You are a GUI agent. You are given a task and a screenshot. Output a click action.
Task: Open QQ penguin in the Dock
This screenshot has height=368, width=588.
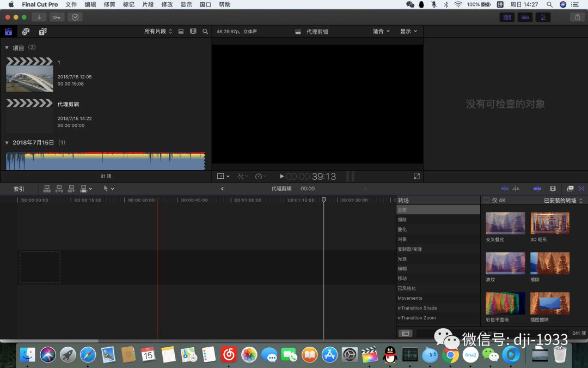pyautogui.click(x=390, y=354)
